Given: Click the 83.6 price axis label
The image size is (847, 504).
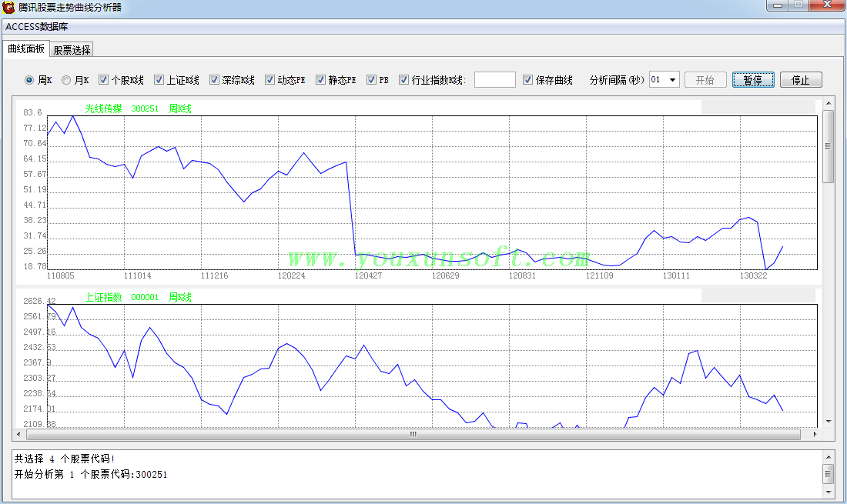Looking at the screenshot, I should (x=32, y=112).
